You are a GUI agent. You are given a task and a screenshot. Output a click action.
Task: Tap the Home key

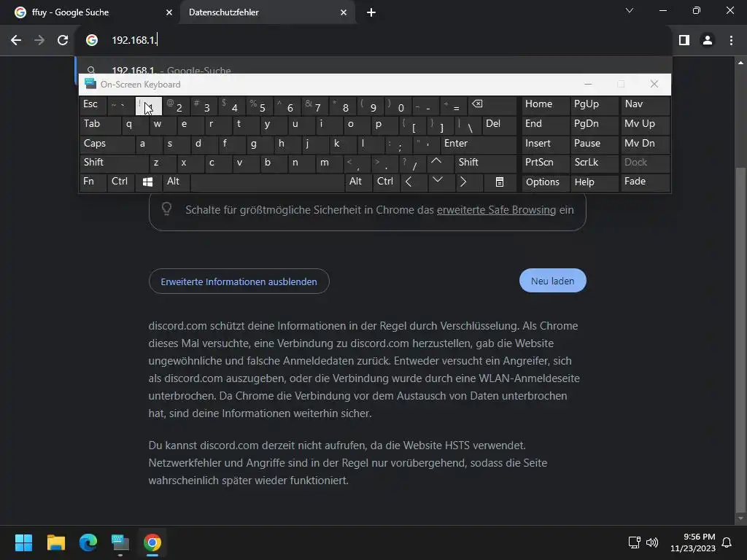(x=546, y=106)
